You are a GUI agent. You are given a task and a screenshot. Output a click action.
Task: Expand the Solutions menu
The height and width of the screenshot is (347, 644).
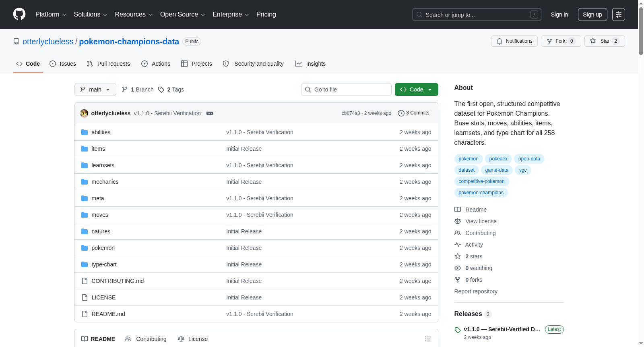click(91, 15)
